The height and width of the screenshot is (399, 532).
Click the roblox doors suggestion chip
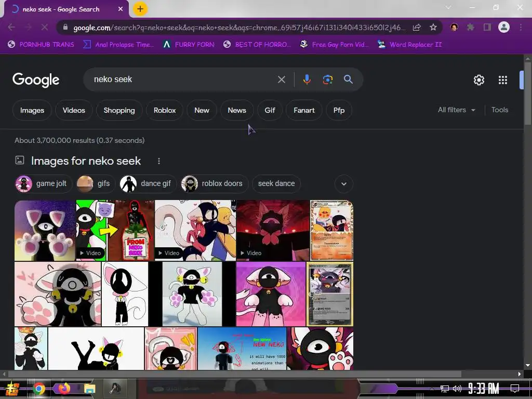[x=214, y=183]
